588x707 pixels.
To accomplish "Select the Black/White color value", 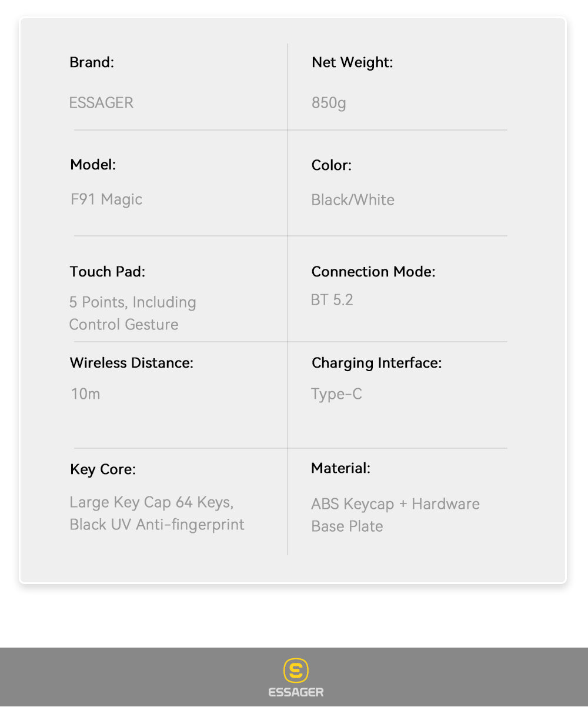I will click(x=353, y=200).
